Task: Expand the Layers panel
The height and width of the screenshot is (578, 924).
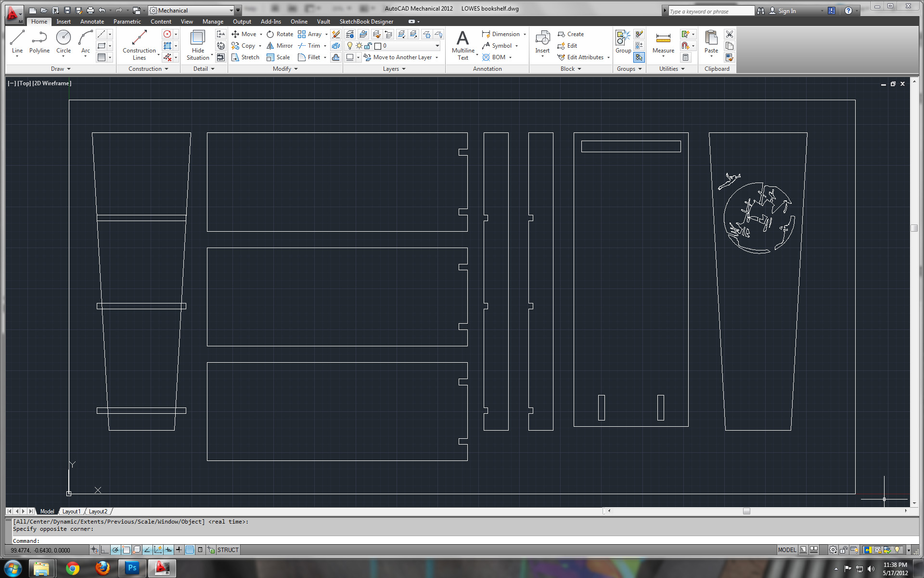Action: [394, 69]
